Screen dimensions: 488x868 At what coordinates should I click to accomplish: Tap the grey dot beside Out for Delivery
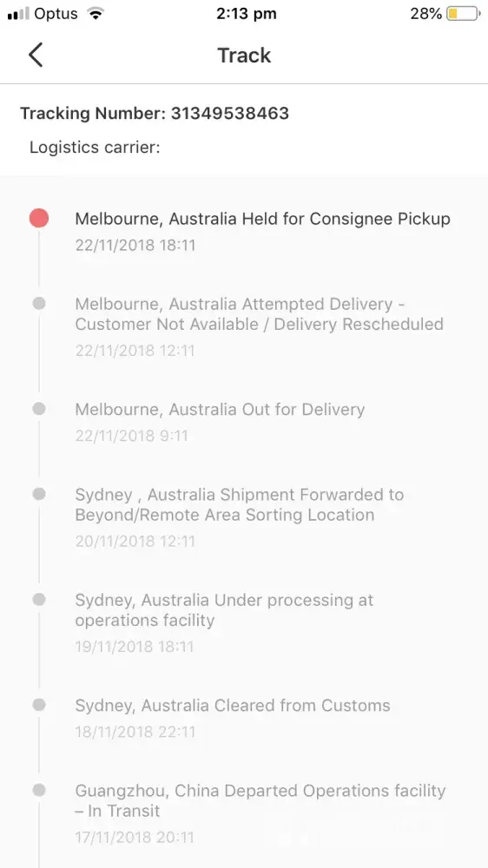(39, 409)
